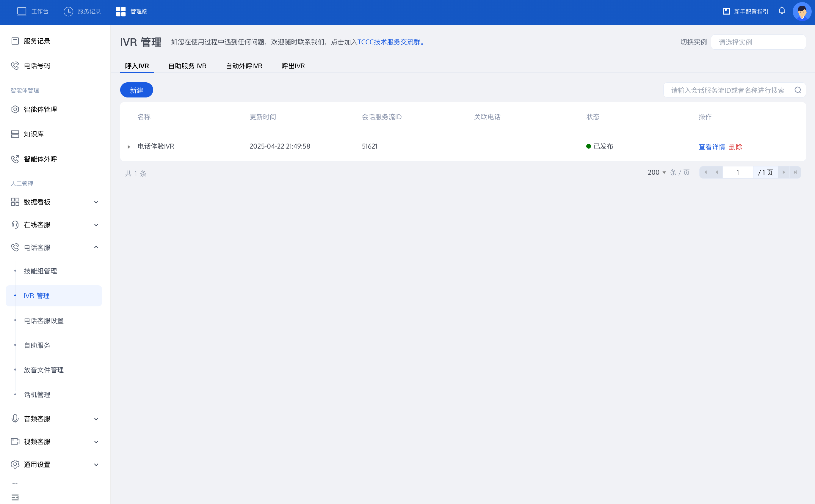Open 工作台 via monitor icon
Viewport: 815px width, 504px height.
[22, 11]
